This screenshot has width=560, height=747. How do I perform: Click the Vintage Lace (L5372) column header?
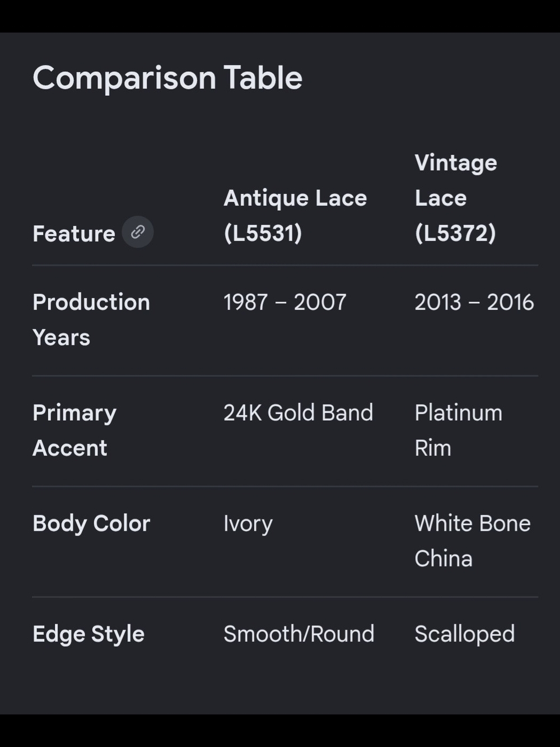click(456, 198)
